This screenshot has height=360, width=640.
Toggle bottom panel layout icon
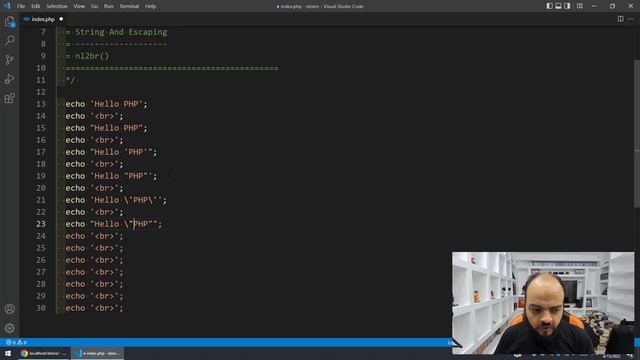click(x=558, y=6)
